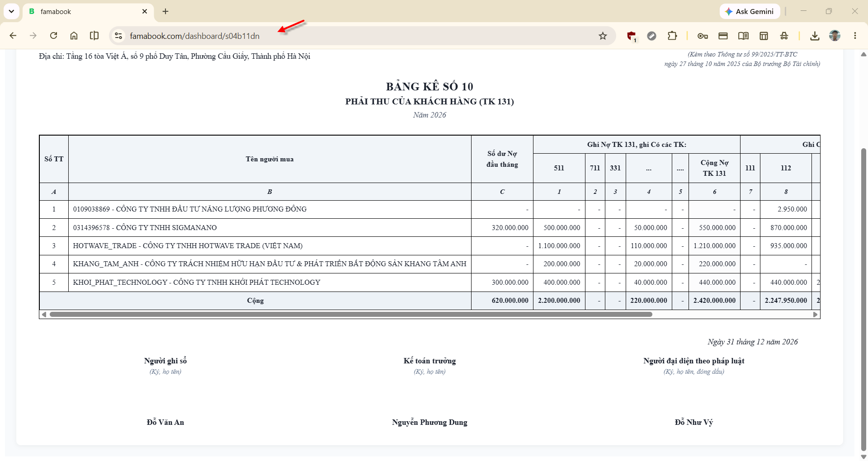Select the famabook tab
This screenshot has width=868, height=461.
[88, 12]
